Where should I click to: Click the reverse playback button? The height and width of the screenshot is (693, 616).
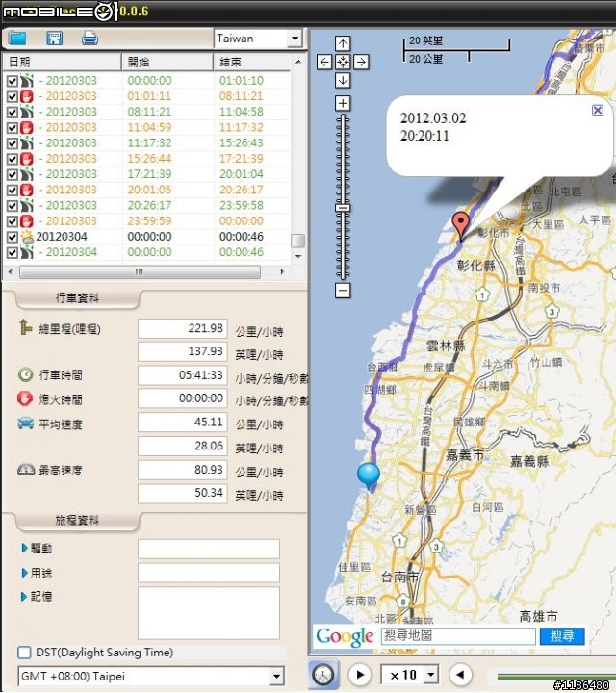(x=460, y=675)
